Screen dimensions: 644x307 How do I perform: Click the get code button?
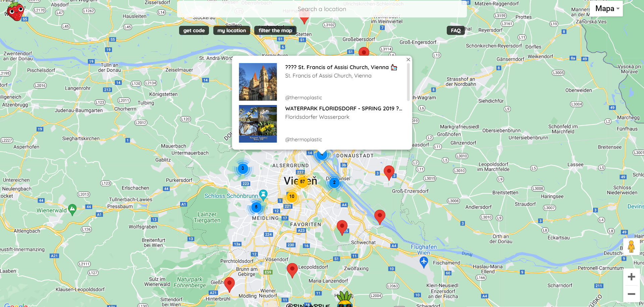click(x=194, y=31)
